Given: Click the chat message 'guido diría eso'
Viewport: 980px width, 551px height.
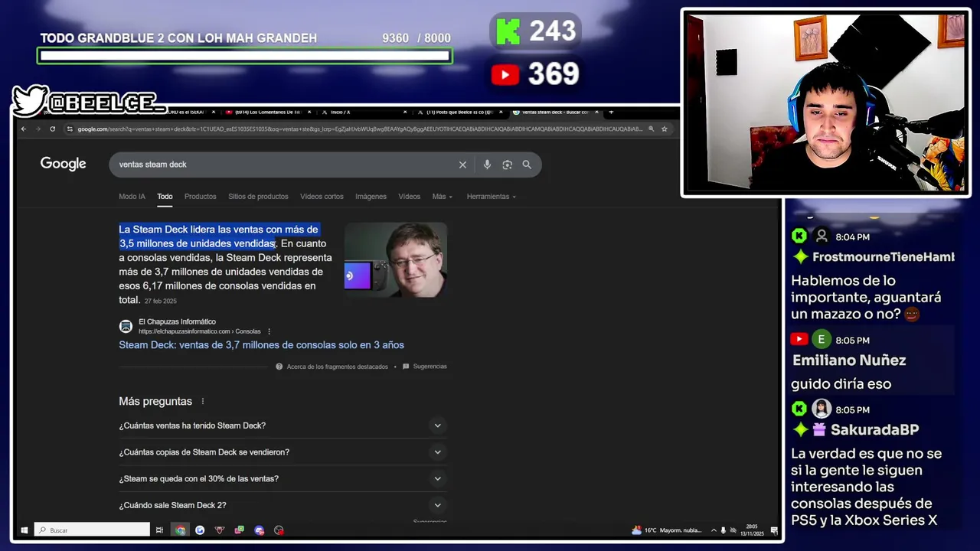Looking at the screenshot, I should [x=841, y=384].
